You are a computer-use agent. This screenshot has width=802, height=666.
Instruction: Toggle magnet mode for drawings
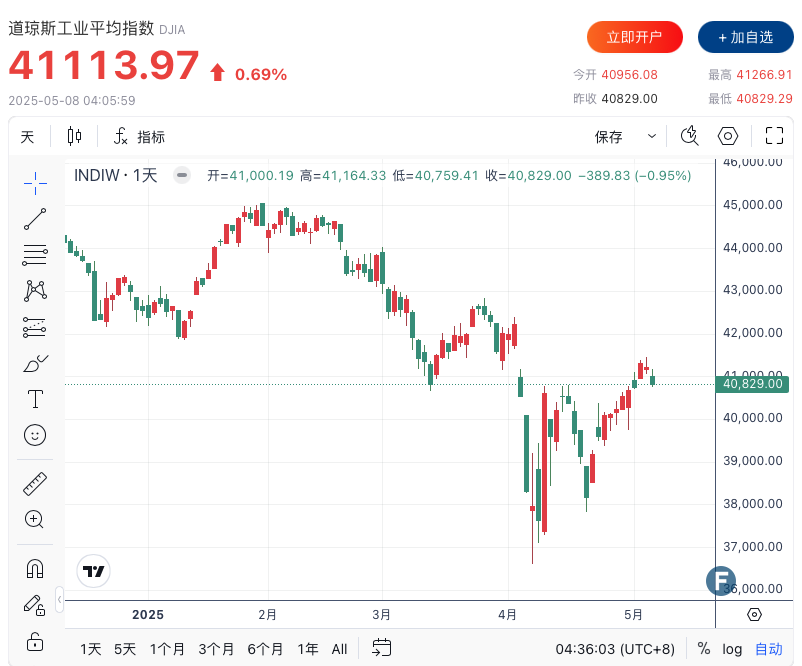[x=35, y=569]
